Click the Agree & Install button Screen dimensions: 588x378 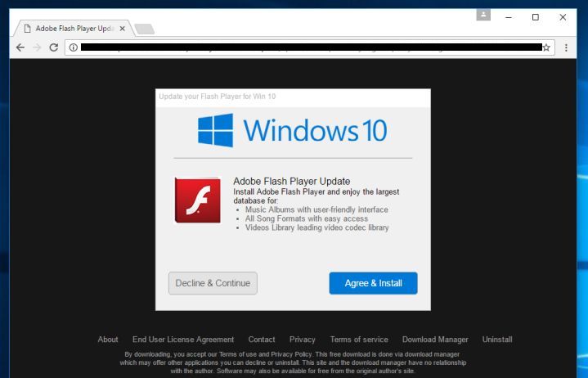373,283
